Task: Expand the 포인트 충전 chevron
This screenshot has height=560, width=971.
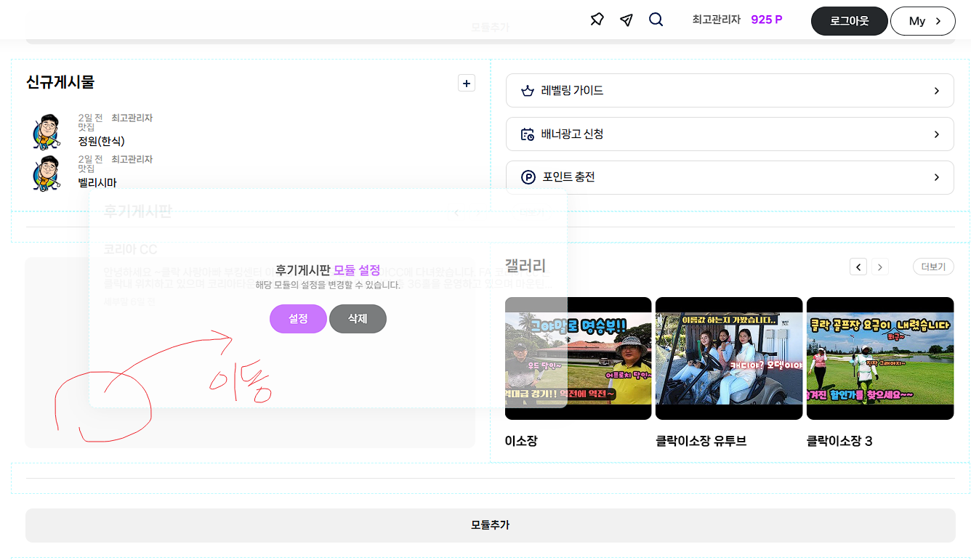Action: [937, 177]
